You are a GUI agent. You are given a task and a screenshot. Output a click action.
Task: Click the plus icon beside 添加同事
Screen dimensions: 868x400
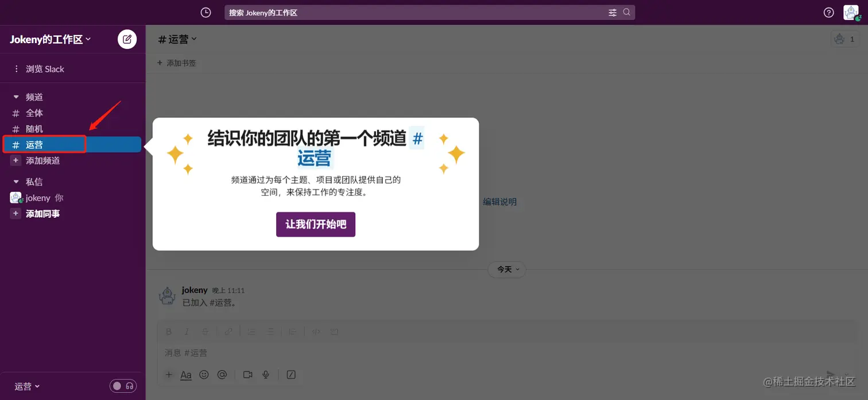(16, 213)
